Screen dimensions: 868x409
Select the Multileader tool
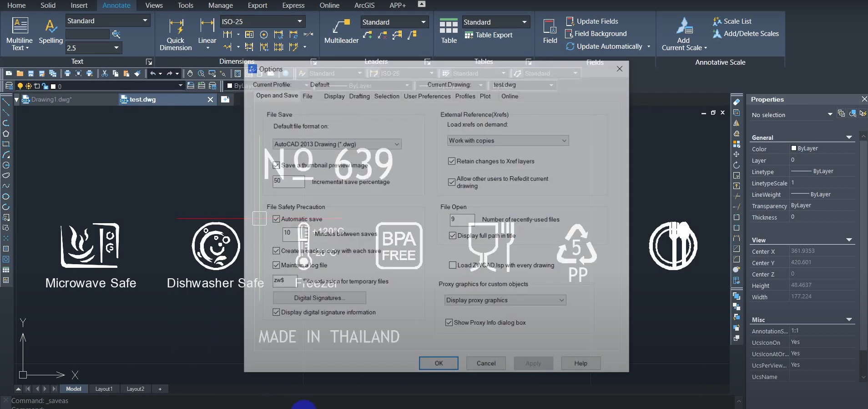coord(341,32)
